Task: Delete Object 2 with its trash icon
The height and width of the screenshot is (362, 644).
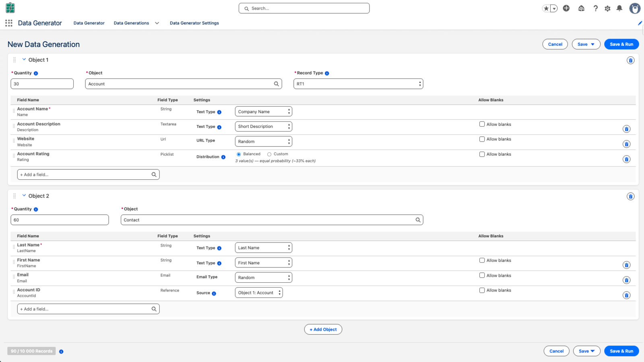Action: pos(631,196)
